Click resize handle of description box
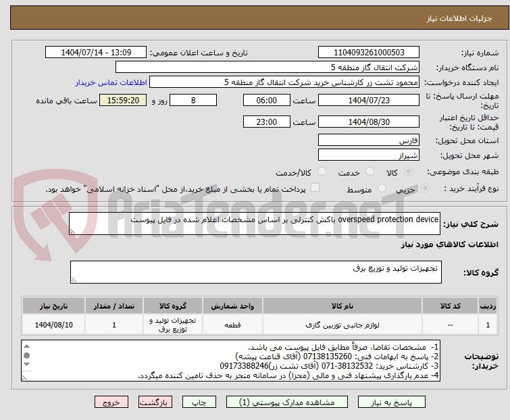The width and height of the screenshot is (510, 420). click(x=72, y=232)
